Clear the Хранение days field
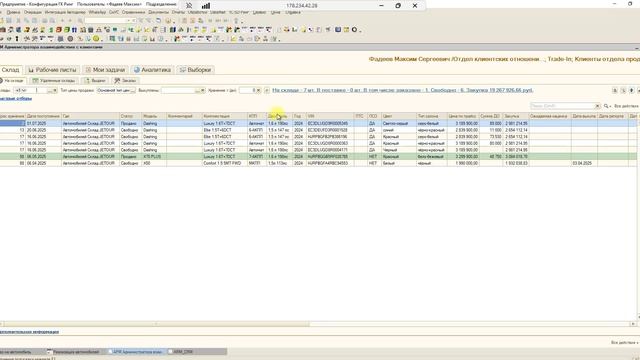 (x=258, y=90)
